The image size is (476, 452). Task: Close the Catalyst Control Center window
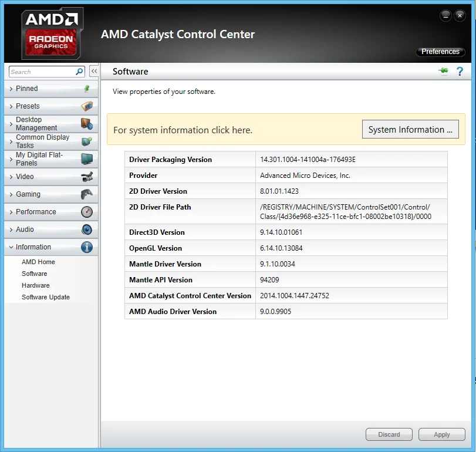click(x=460, y=15)
